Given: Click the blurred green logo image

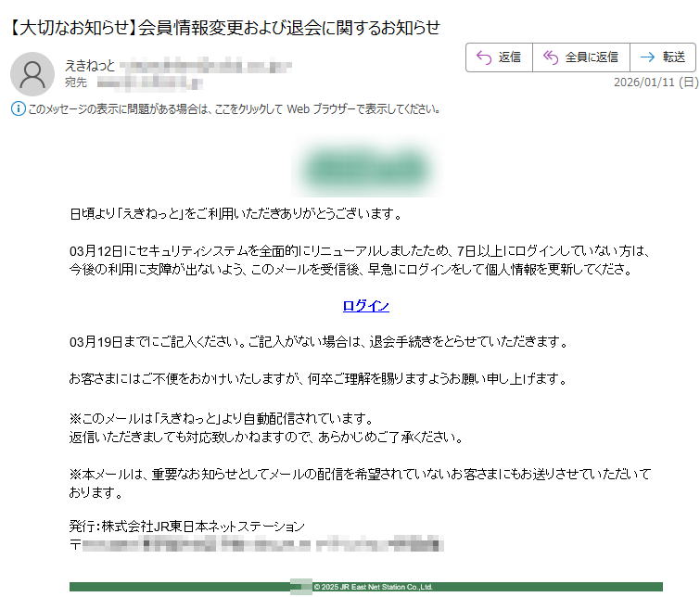Looking at the screenshot, I should (367, 169).
